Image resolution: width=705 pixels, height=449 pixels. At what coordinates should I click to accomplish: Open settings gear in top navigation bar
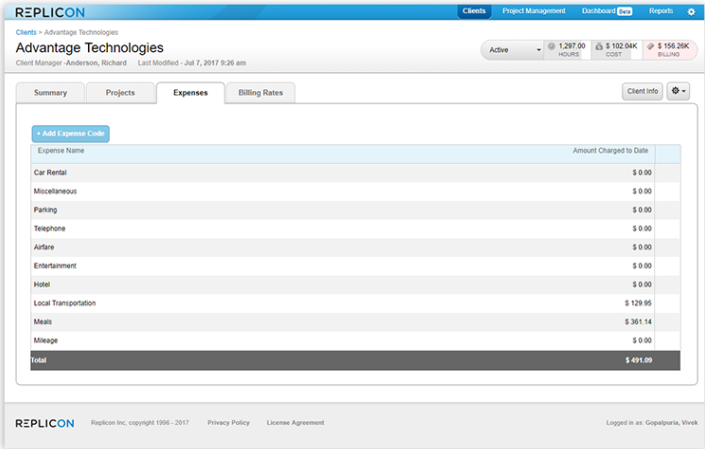[691, 12]
